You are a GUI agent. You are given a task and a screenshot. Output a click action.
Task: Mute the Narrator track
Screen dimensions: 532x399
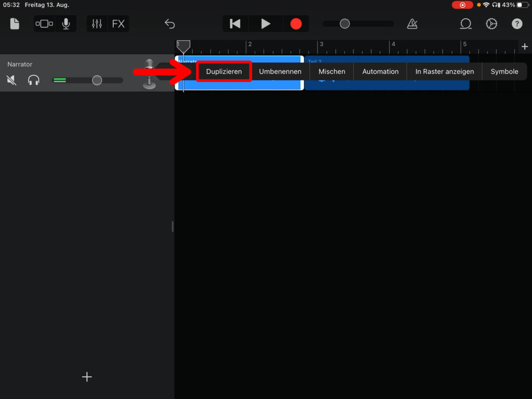point(11,80)
